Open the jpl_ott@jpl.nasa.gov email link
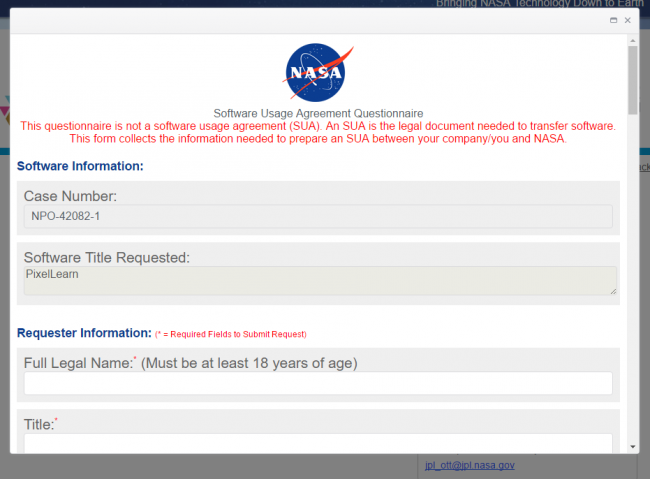This screenshot has height=479, width=650. point(470,465)
